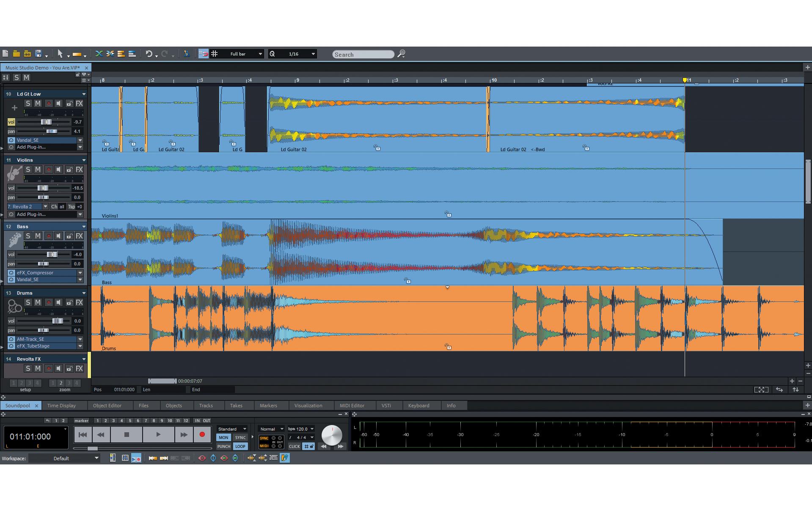Open the 1/16 quantize dropdown

313,54
